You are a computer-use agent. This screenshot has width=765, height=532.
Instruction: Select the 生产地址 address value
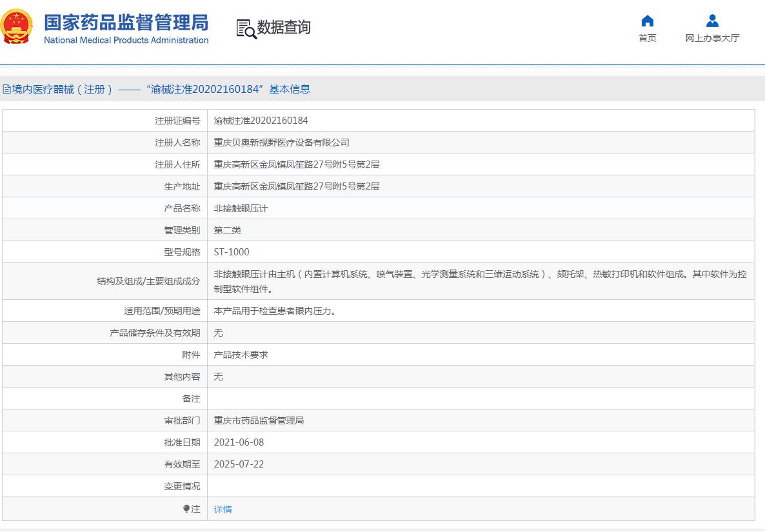(297, 186)
